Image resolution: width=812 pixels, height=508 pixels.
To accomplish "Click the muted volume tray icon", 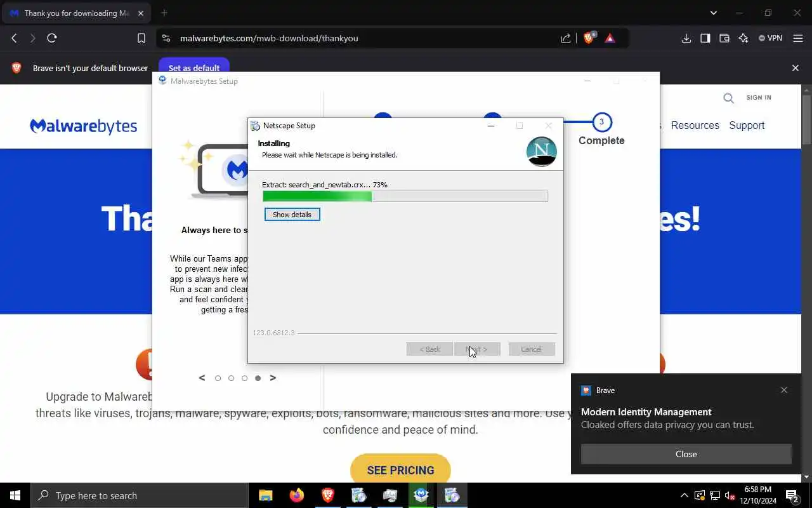I will 730,495.
